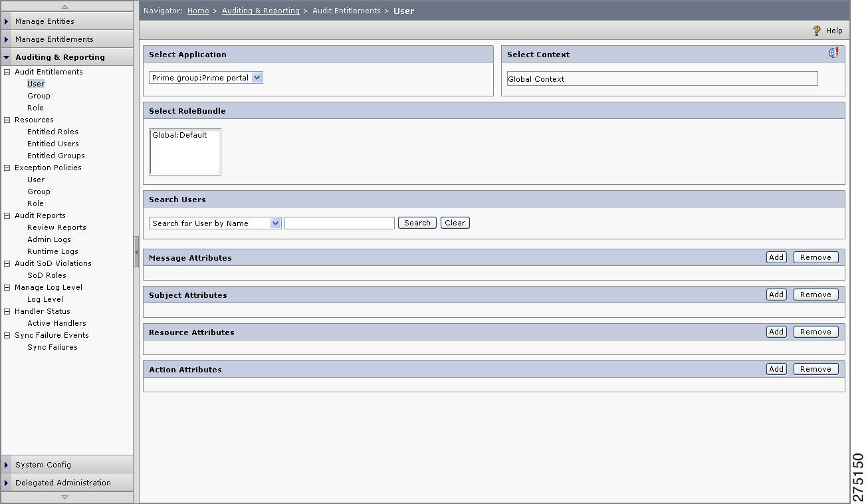
Task: Collapse the Handler Status tree node
Action: tap(7, 311)
